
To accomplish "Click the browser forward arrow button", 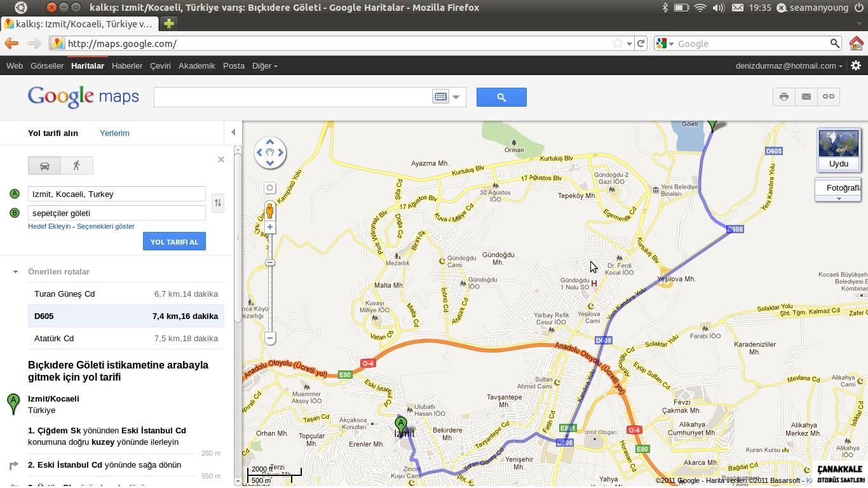I will 34,43.
